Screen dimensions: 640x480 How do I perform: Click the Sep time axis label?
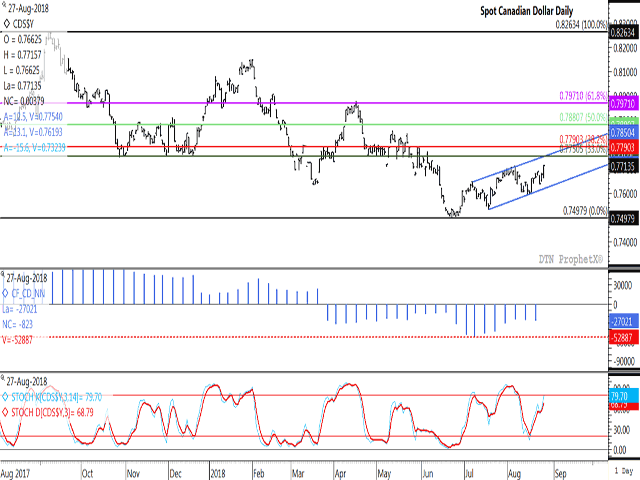[x=561, y=473]
